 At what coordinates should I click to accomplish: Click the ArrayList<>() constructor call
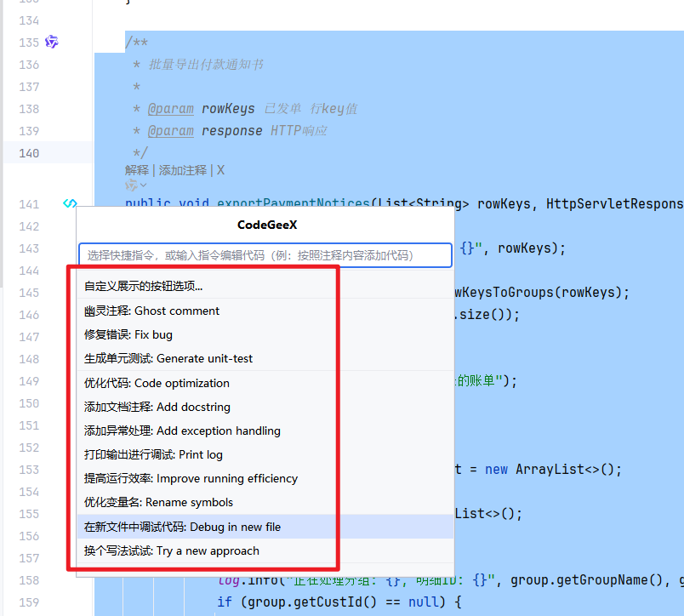click(565, 470)
